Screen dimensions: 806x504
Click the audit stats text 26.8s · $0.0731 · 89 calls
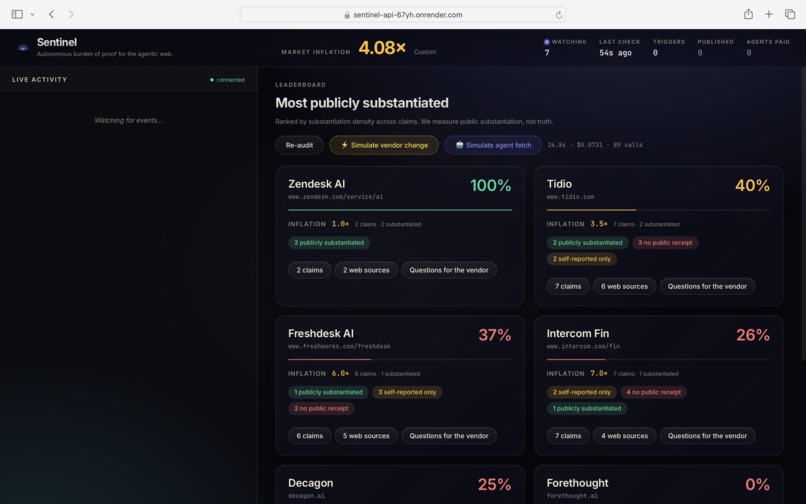[595, 145]
